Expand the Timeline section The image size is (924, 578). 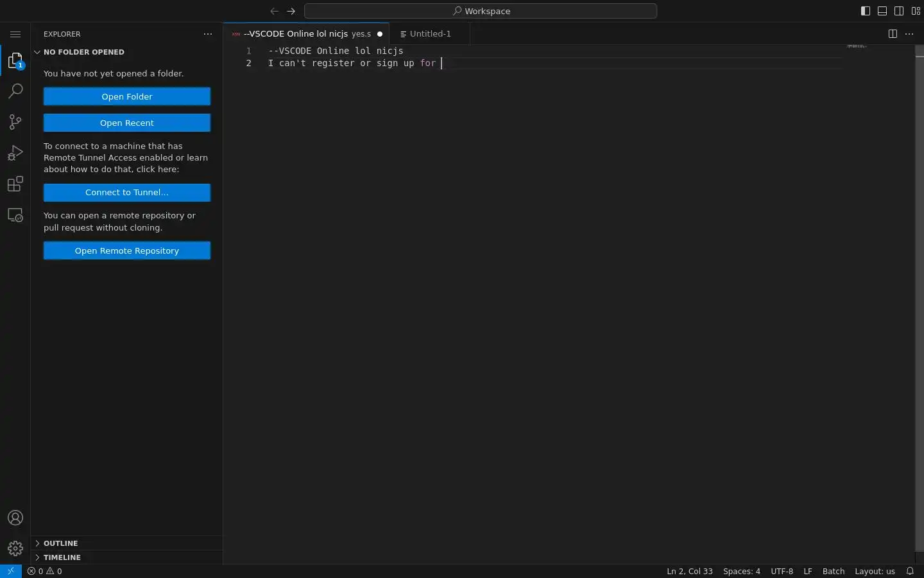(x=126, y=557)
